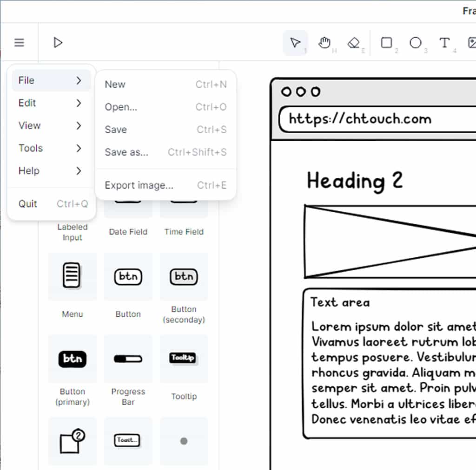
Task: Pick the Menu component icon
Action: [72, 275]
